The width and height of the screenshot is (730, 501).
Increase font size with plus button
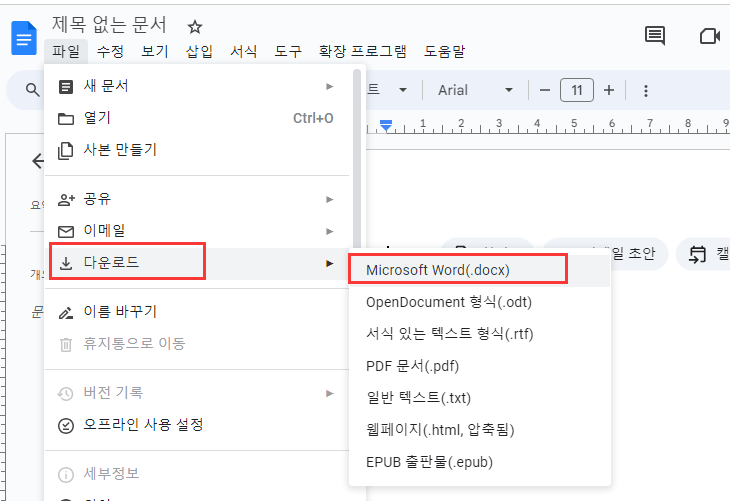click(x=608, y=91)
